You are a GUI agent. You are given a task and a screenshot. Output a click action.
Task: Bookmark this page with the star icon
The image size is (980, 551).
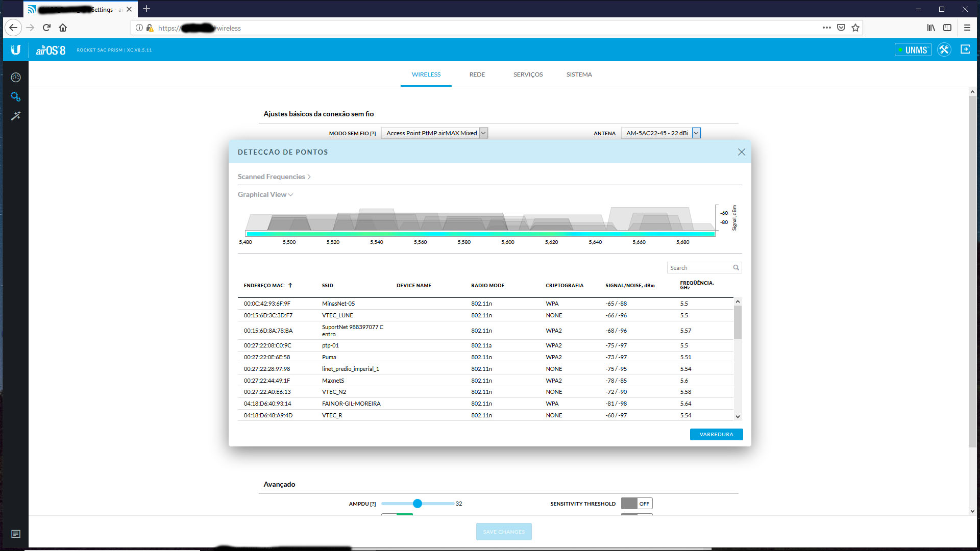[x=855, y=28]
